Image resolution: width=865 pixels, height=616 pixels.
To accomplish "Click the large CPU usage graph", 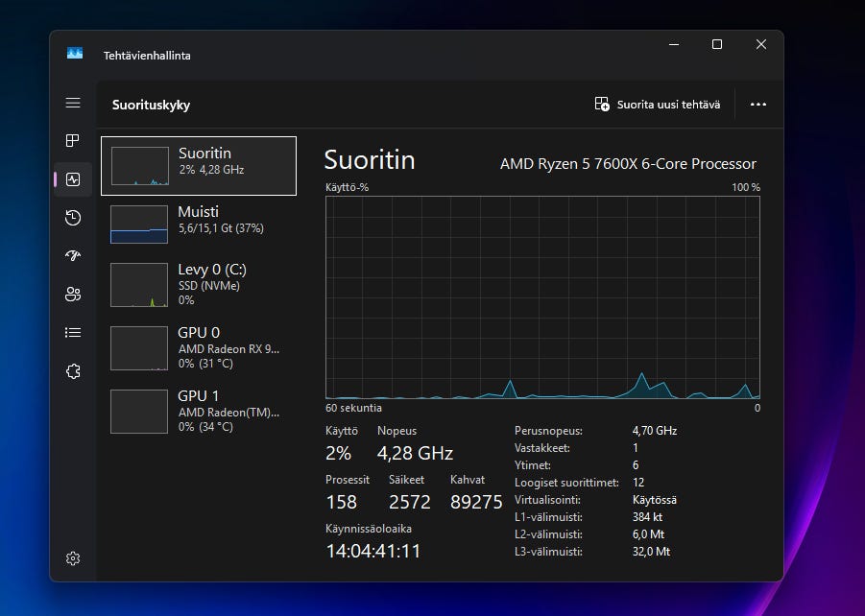I will tap(542, 297).
